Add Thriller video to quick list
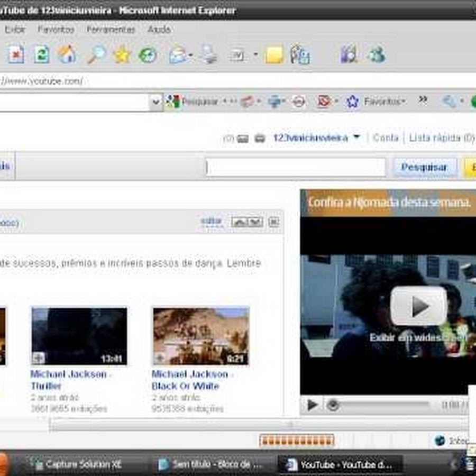The image size is (476, 476). (x=39, y=358)
